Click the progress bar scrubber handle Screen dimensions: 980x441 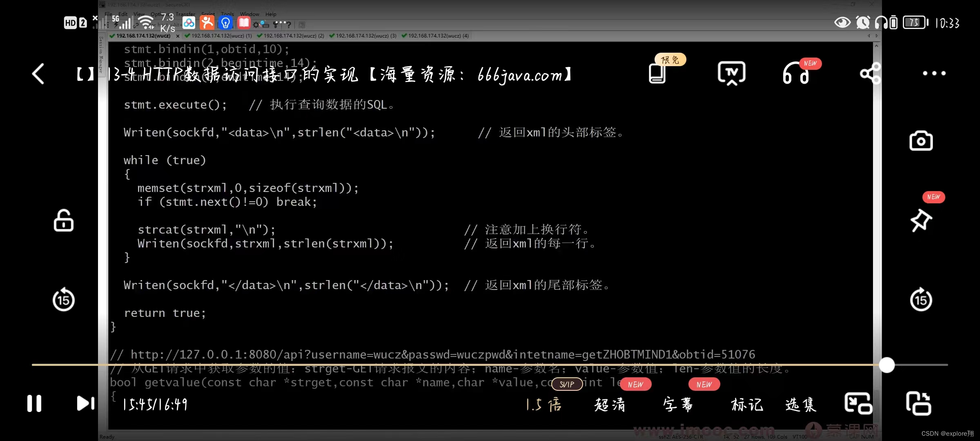886,365
